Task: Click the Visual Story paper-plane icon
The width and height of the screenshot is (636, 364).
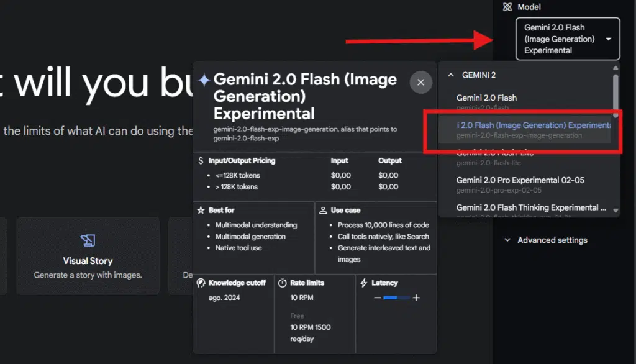Action: (88, 241)
